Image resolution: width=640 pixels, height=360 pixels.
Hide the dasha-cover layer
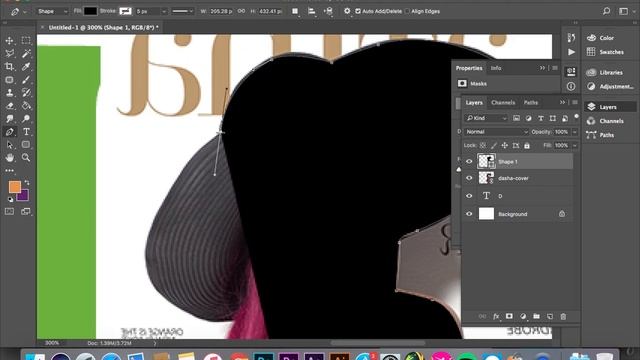[x=469, y=178]
